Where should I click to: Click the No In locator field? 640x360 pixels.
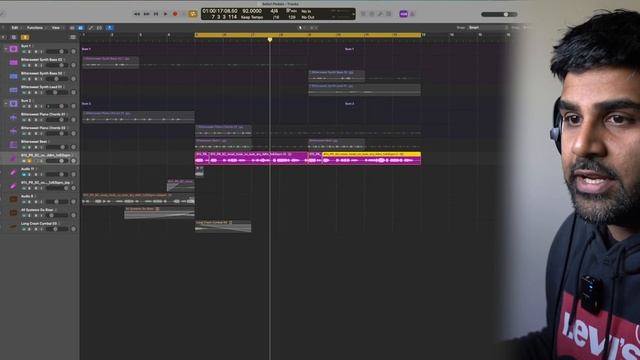click(307, 11)
